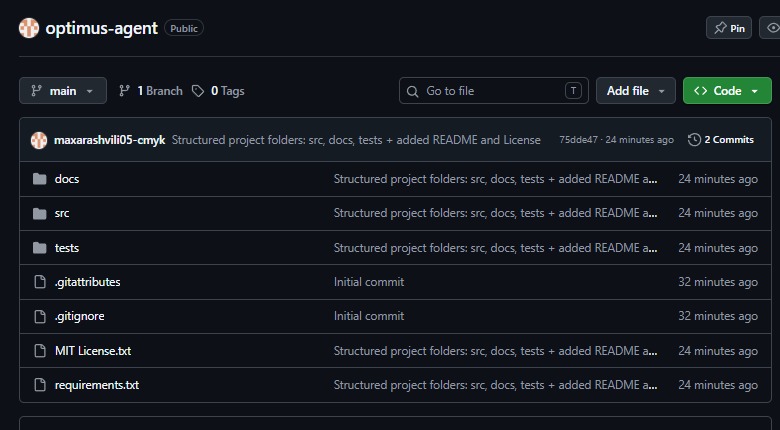Click the .gitattributes 32 minutes ago timestamp

tap(718, 282)
